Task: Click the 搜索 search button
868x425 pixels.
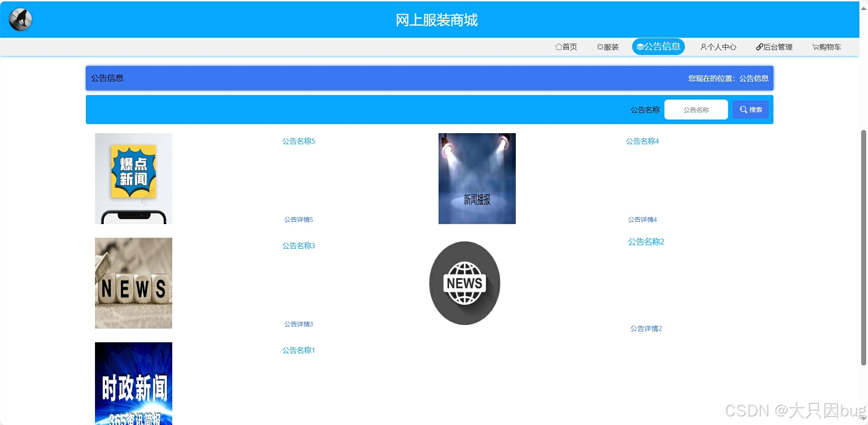Action: click(x=751, y=110)
